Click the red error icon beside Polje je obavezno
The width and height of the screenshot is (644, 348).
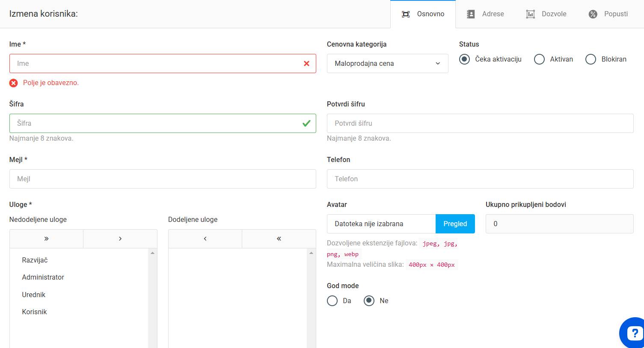coord(14,83)
